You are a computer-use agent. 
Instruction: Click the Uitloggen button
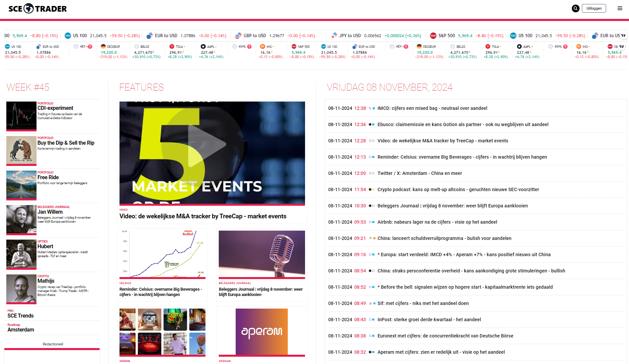[594, 9]
